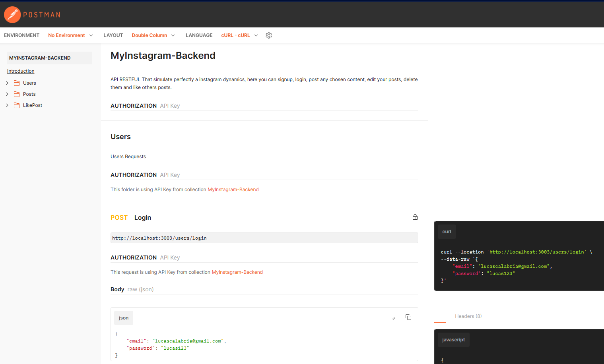The height and width of the screenshot is (364, 604).
Task: Click the POST method label
Action: [119, 218]
